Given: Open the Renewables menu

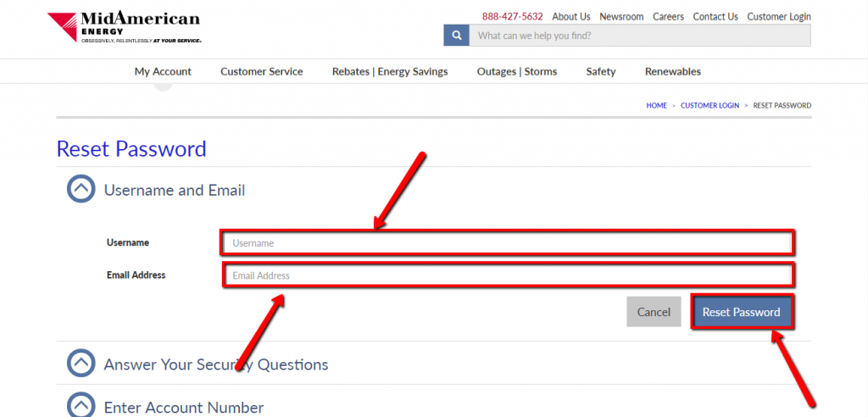Looking at the screenshot, I should [x=672, y=71].
